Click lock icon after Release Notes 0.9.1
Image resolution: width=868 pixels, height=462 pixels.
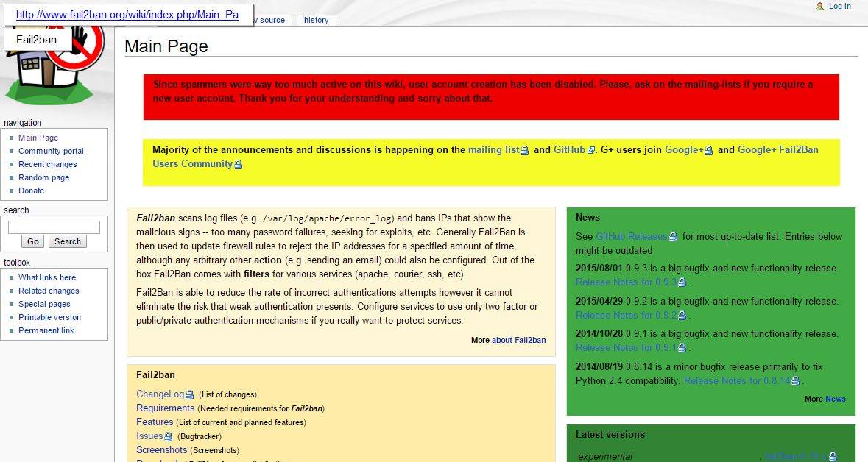[x=682, y=348]
